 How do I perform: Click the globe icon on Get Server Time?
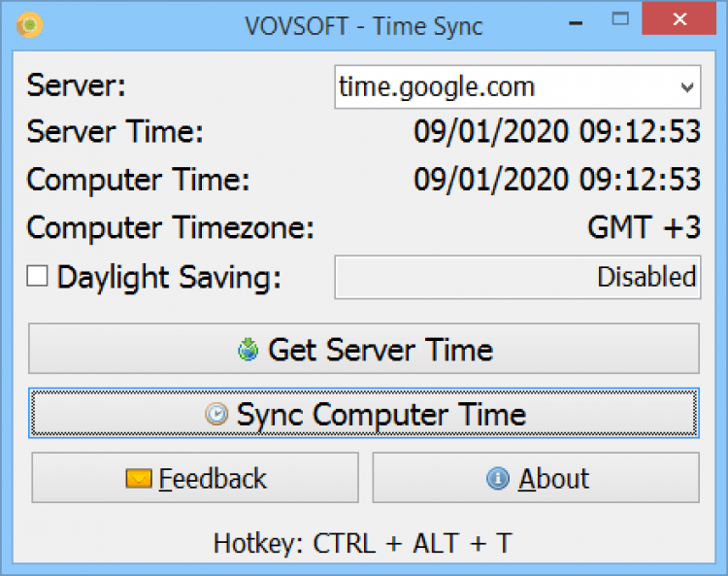pyautogui.click(x=248, y=350)
